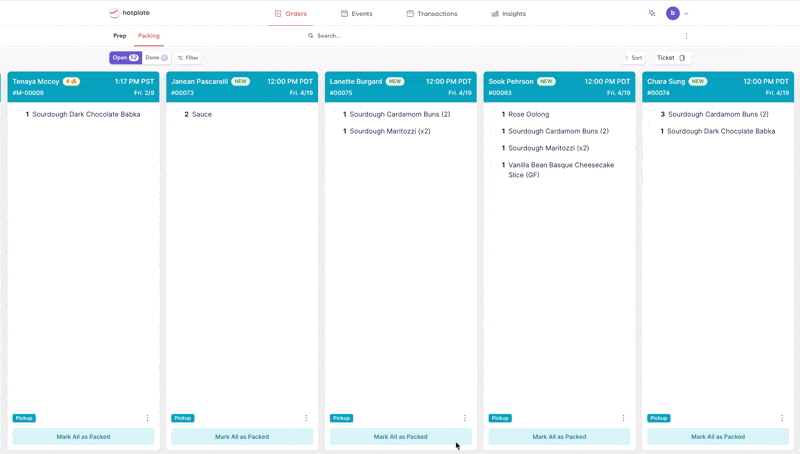This screenshot has width=800, height=454.
Task: Click the Filter button with funnel icon
Action: (x=188, y=58)
